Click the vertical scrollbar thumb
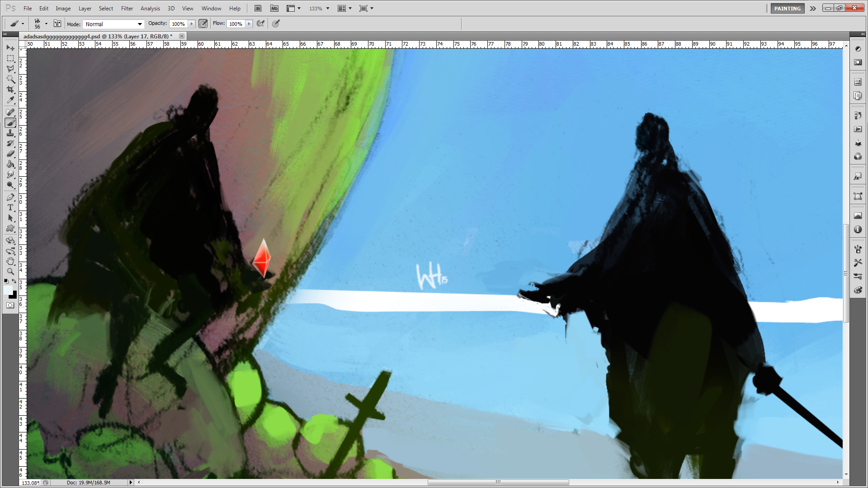868x488 pixels. 846,273
